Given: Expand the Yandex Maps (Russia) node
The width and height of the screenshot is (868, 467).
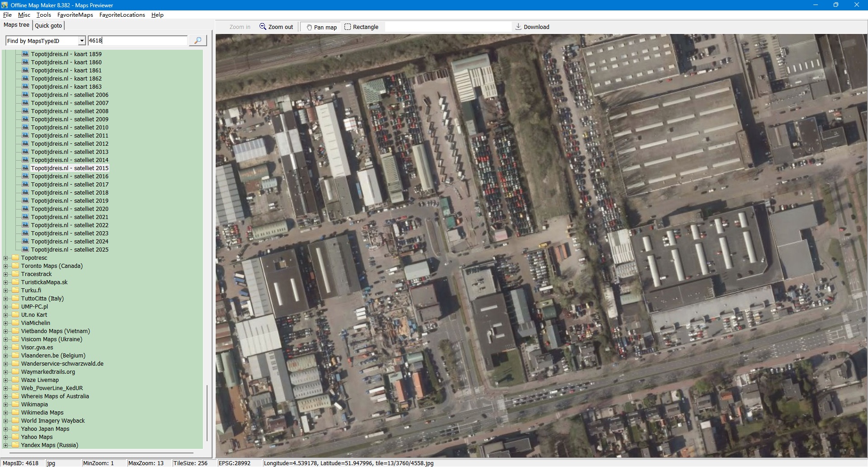Looking at the screenshot, I should pos(6,445).
